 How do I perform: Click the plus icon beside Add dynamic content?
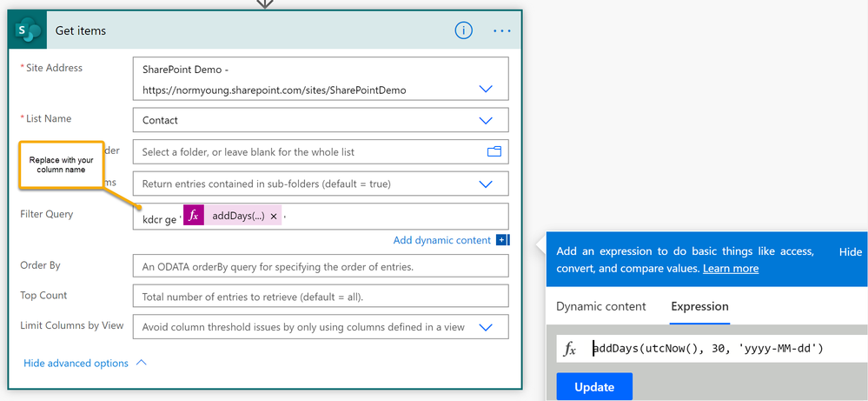click(x=503, y=240)
